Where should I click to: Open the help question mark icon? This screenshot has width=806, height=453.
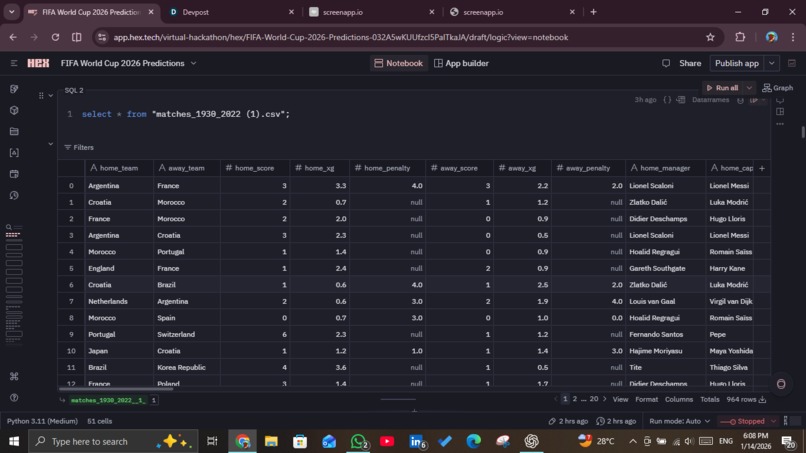tap(14, 397)
